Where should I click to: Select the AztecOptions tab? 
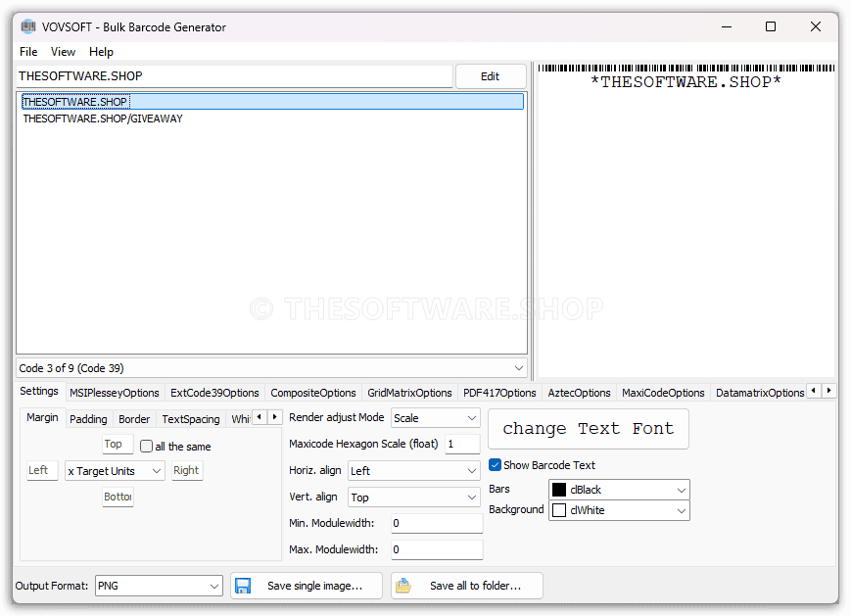click(x=579, y=393)
